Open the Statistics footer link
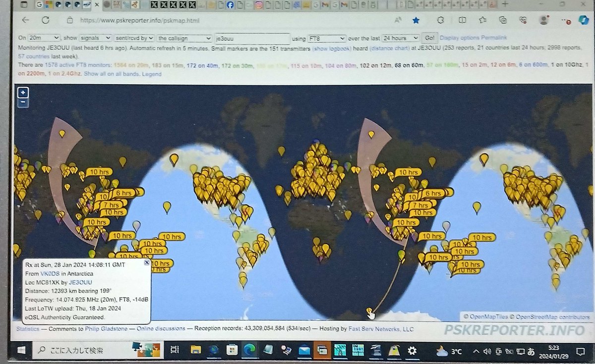This screenshot has width=595, height=364. coord(29,329)
